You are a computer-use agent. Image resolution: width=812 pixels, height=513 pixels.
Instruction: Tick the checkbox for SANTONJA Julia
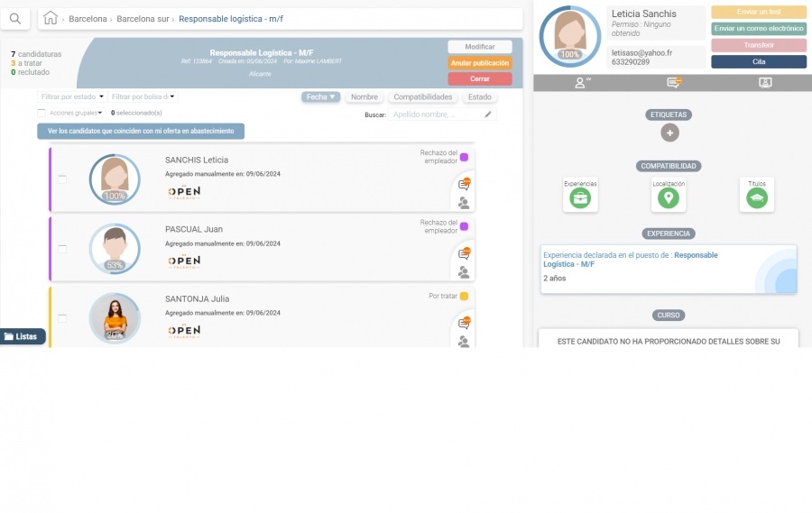point(62,318)
